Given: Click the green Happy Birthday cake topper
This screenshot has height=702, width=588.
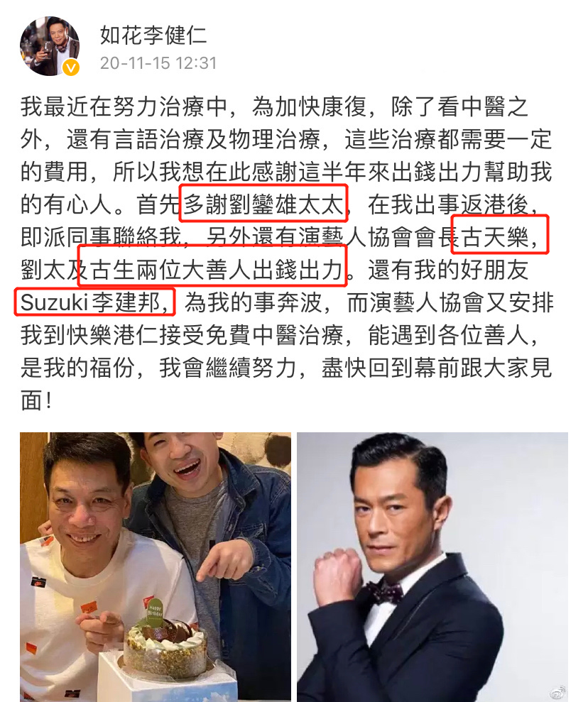Looking at the screenshot, I should (156, 611).
